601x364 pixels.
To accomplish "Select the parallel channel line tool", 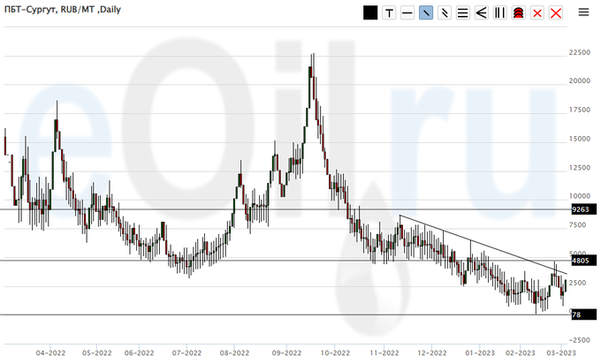I will (x=445, y=13).
